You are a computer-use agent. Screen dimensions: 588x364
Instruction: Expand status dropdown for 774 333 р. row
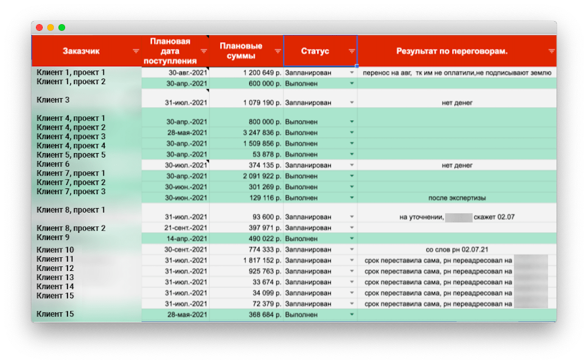click(352, 250)
